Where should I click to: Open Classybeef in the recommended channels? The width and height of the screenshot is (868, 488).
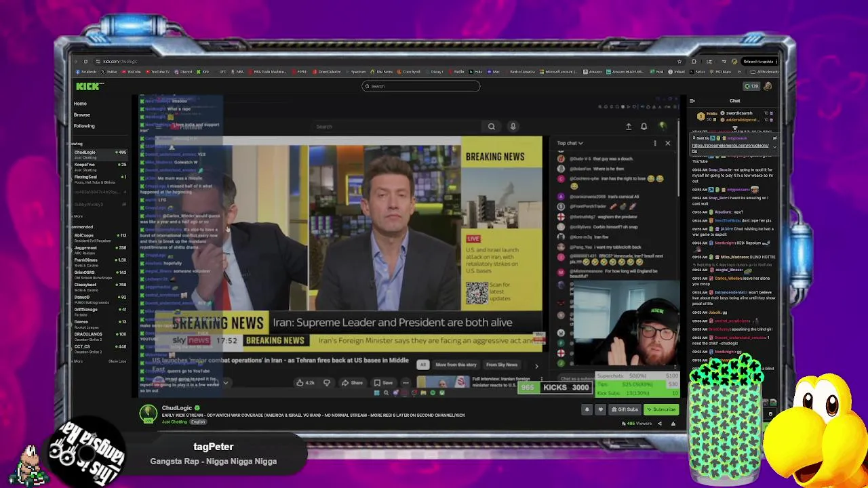point(100,287)
